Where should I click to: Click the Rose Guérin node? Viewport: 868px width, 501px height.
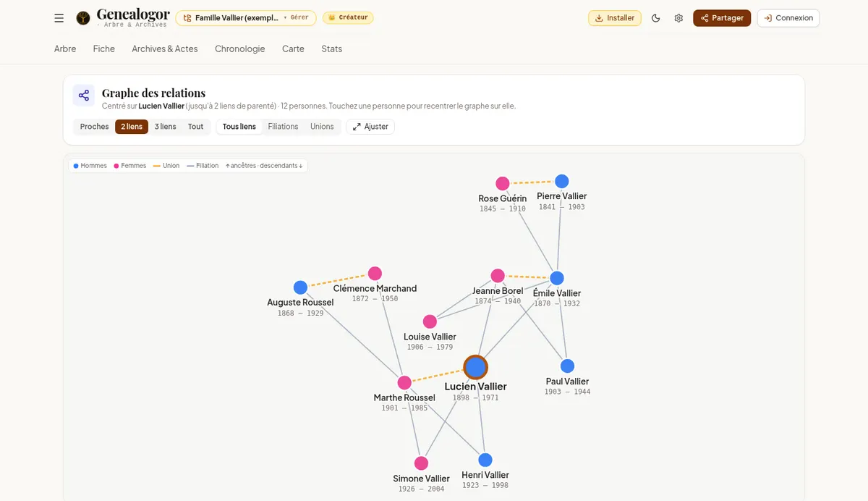pyautogui.click(x=503, y=183)
